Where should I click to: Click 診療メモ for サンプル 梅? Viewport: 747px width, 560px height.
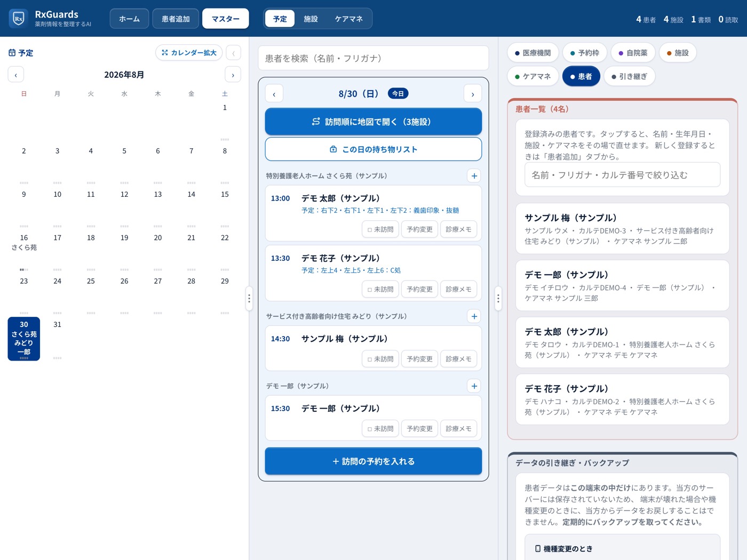click(458, 359)
